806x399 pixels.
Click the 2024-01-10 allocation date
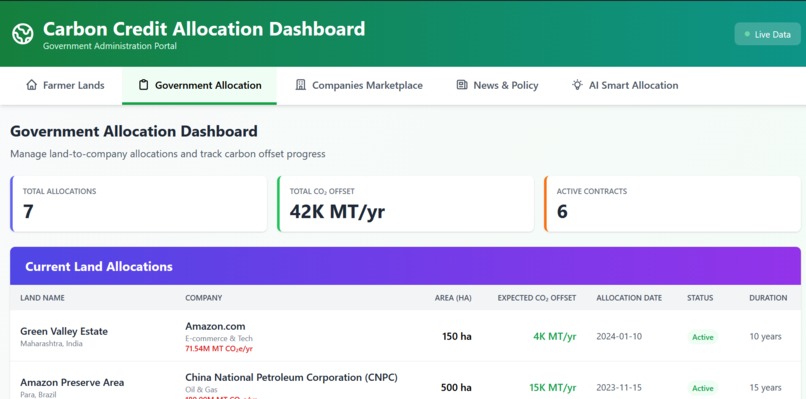[619, 337]
